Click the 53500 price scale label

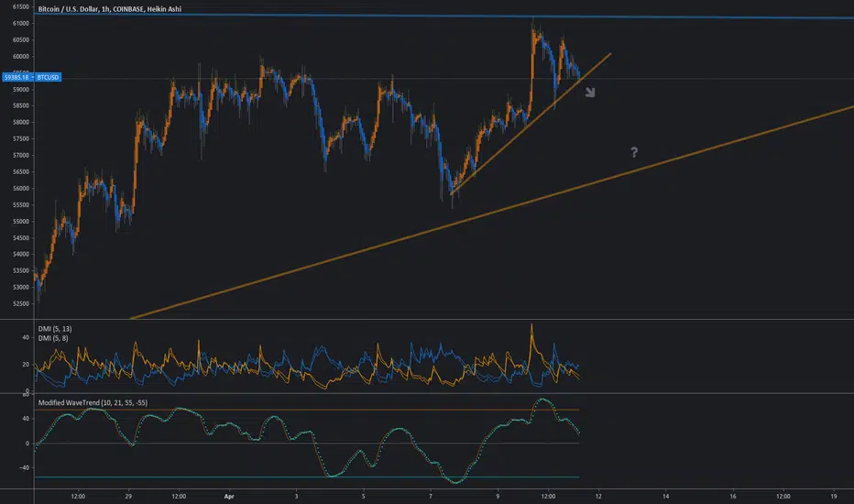coord(21,271)
